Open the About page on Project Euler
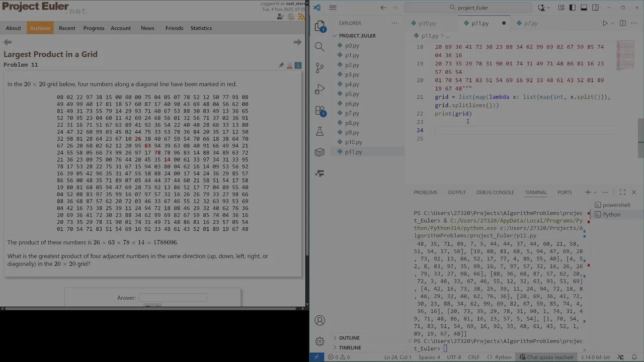Viewport: 644px width, 362px height. pos(13,28)
